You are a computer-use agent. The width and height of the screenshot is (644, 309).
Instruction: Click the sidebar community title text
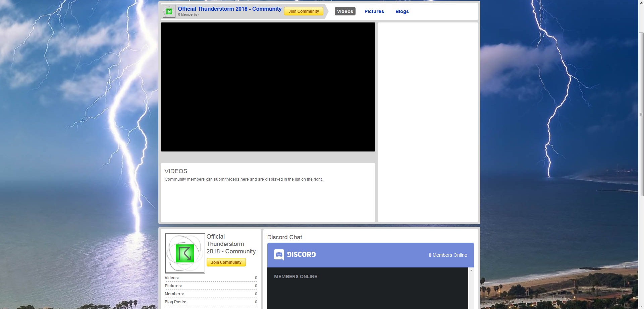point(231,244)
